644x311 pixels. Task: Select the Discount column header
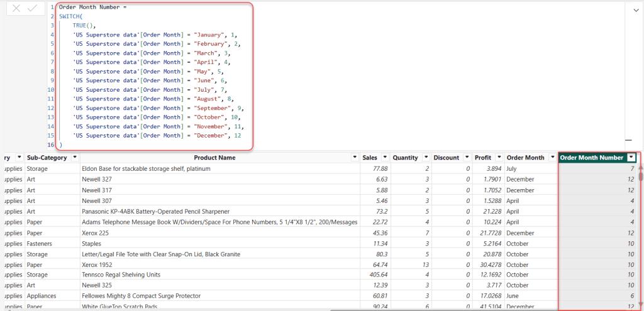(x=447, y=158)
